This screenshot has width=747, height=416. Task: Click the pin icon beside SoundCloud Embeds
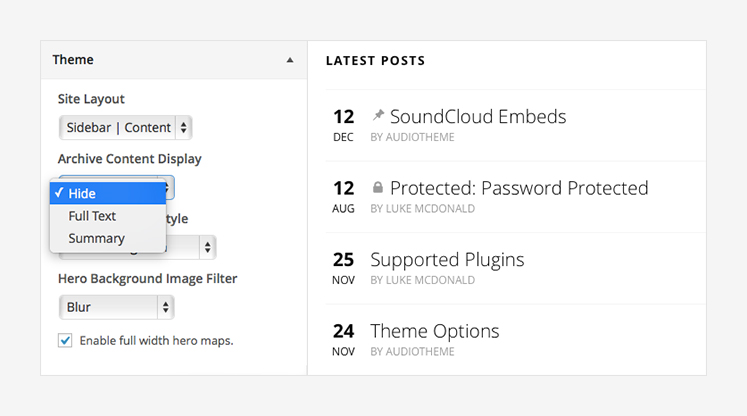[x=378, y=115]
